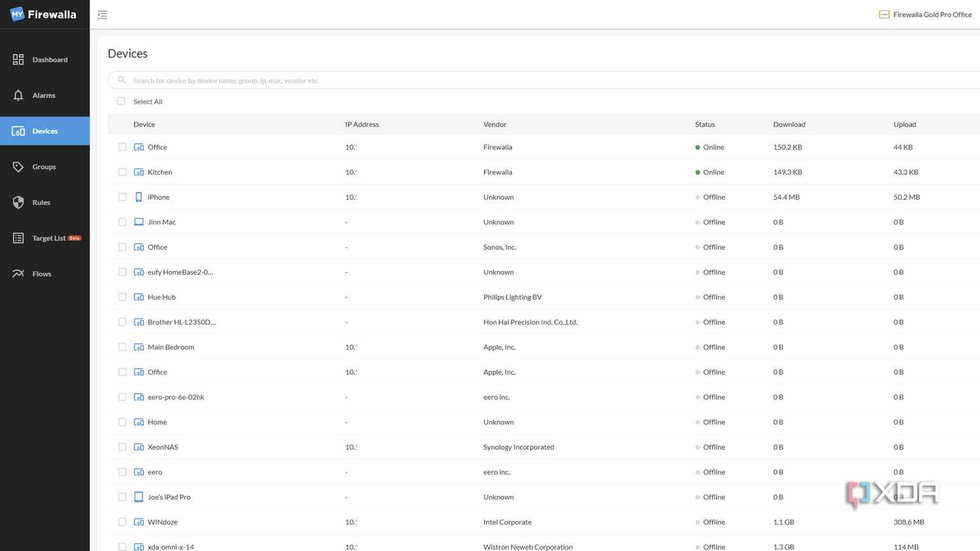Image resolution: width=980 pixels, height=551 pixels.
Task: Select the Kitchen device checkbox
Action: point(122,172)
